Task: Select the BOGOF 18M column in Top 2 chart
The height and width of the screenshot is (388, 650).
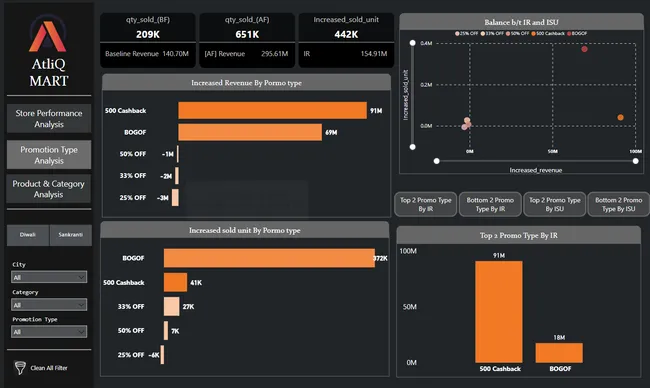Action: (x=559, y=353)
